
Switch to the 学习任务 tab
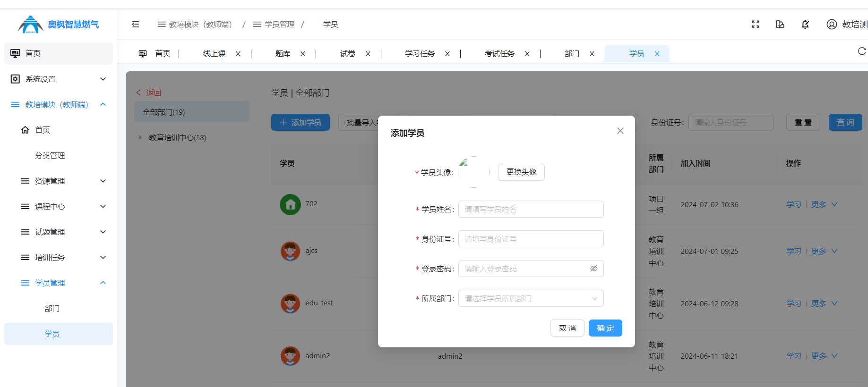click(x=420, y=54)
